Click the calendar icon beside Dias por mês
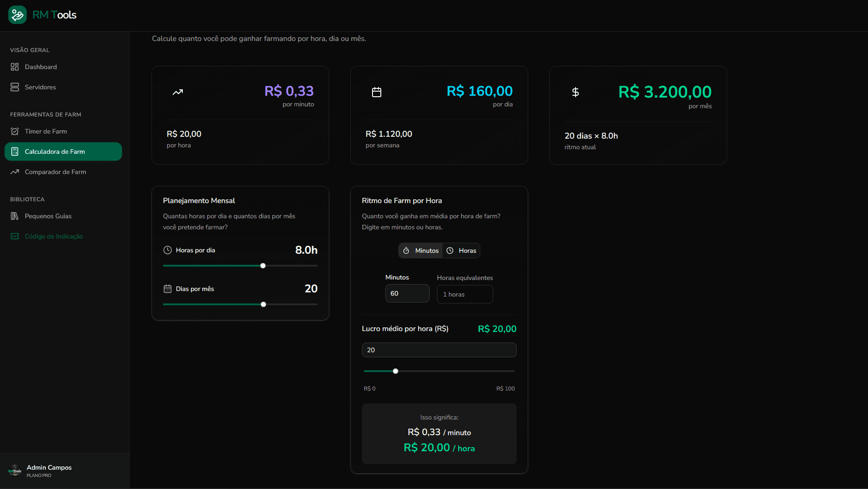This screenshot has width=868, height=489. 167,289
